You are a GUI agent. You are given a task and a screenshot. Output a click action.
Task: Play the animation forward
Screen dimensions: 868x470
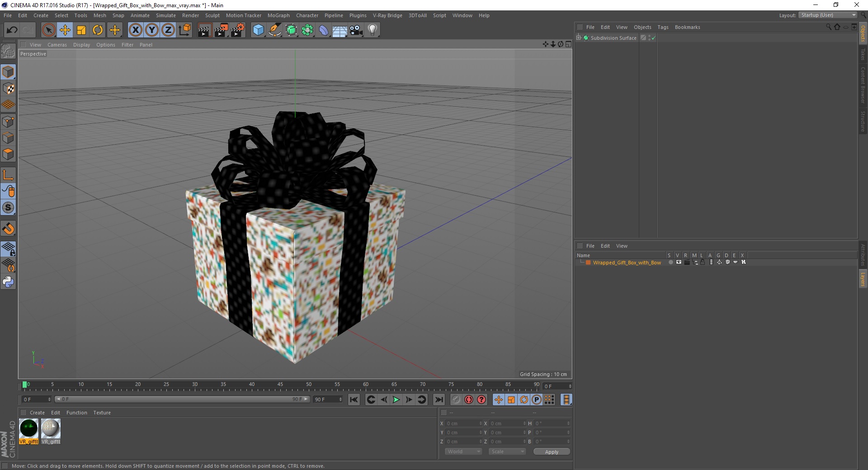tap(396, 399)
